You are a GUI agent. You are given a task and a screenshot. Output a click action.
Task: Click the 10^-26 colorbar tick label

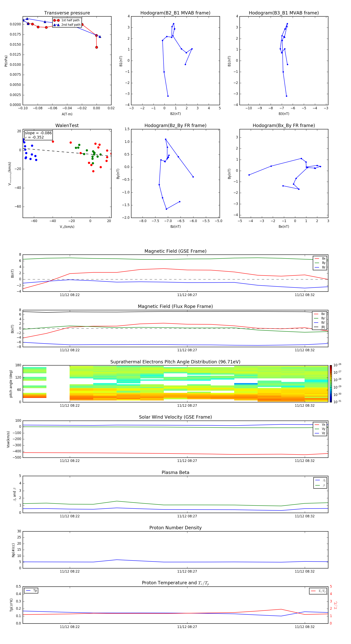click(x=337, y=365)
